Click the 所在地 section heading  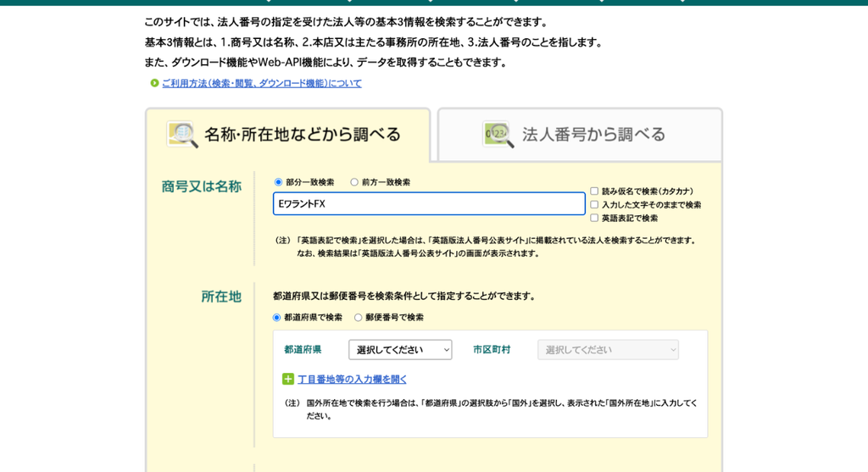coord(221,297)
